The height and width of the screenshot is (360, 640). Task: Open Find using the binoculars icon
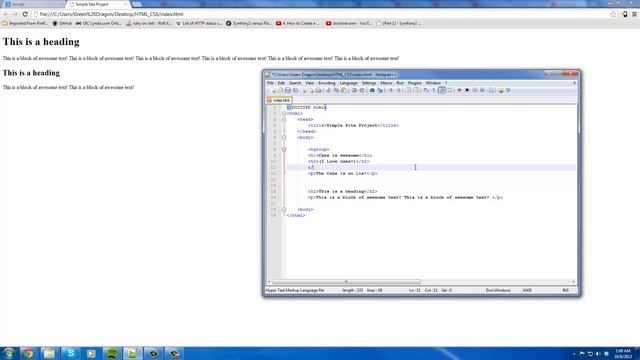click(x=372, y=90)
